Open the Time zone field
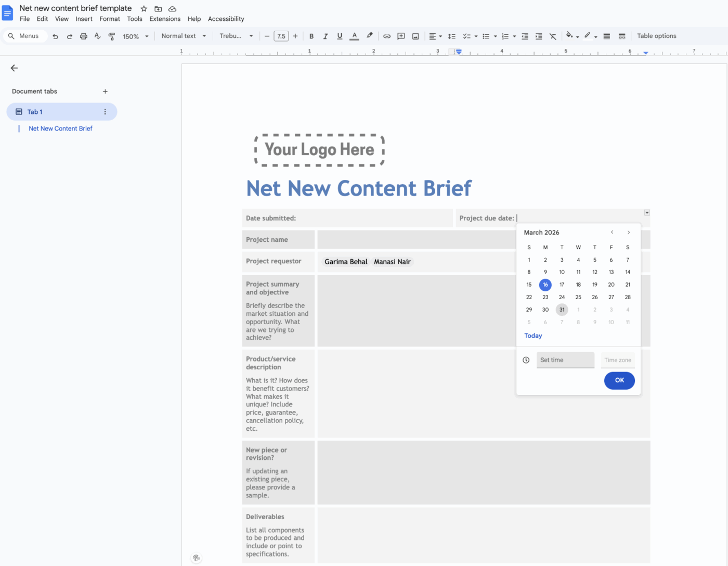Viewport: 728px width, 566px height. [x=618, y=360]
